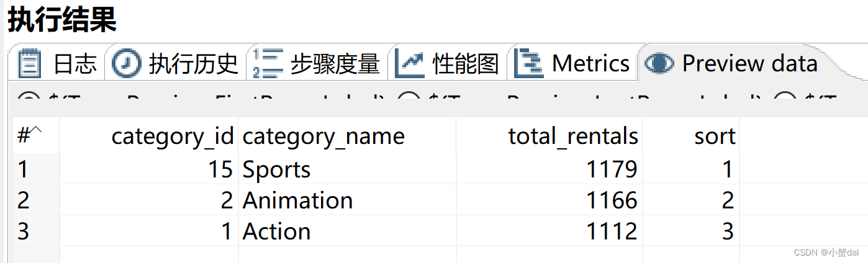Select the Sports category_name cell
Viewport: 868px width, 263px height.
pos(347,169)
